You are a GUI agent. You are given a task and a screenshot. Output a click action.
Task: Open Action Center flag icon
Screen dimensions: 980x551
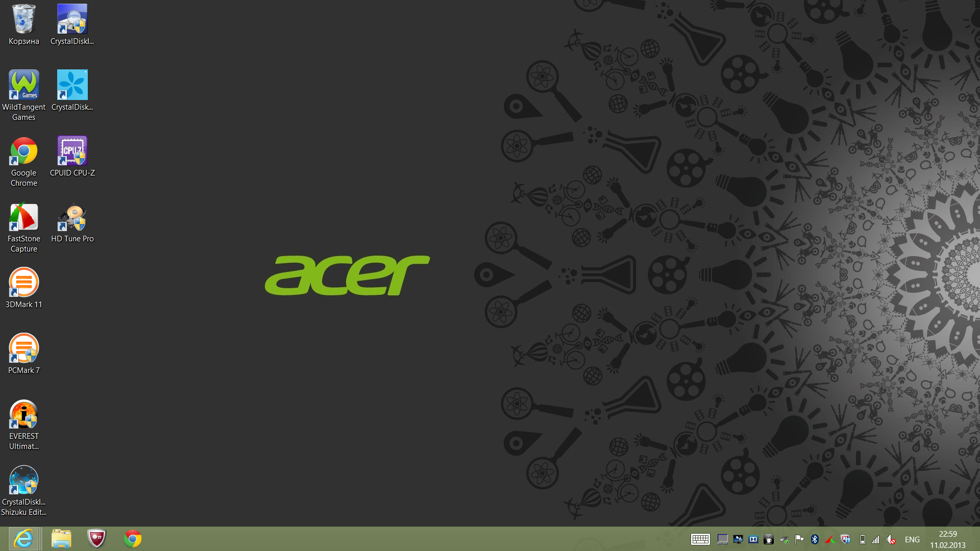(799, 539)
